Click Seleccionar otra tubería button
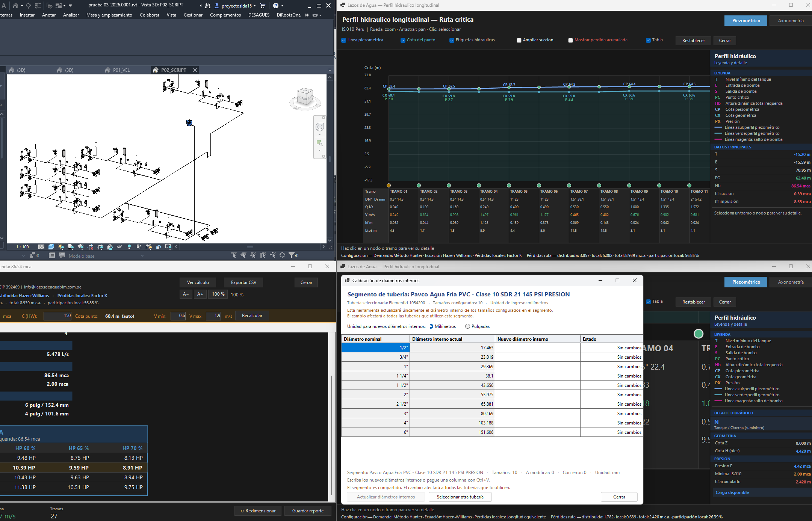 [460, 497]
